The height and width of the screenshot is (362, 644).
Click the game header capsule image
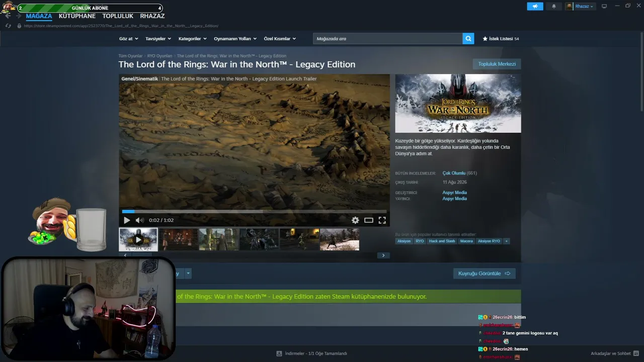tap(458, 104)
